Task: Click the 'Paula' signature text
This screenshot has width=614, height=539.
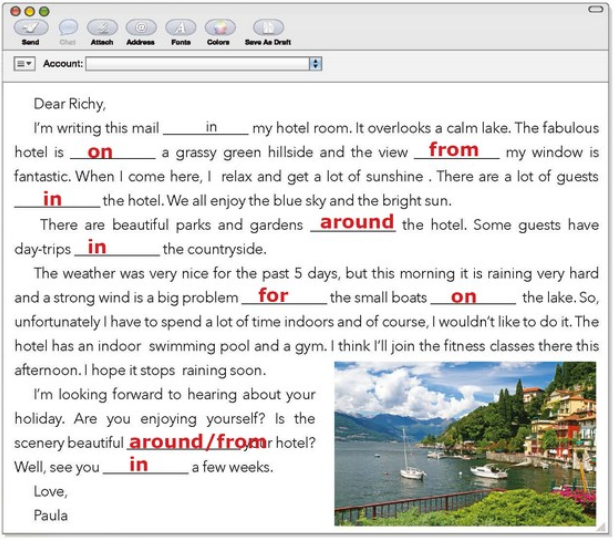Action: coord(51,515)
